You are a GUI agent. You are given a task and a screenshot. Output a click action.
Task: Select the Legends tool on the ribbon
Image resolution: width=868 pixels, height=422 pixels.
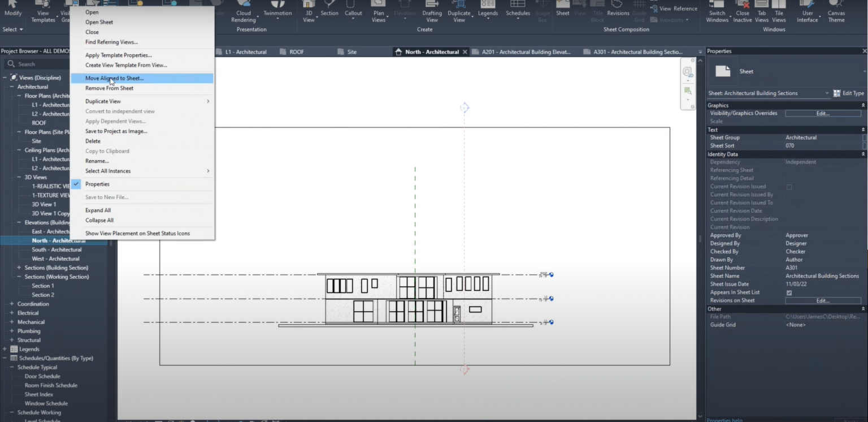pyautogui.click(x=488, y=11)
